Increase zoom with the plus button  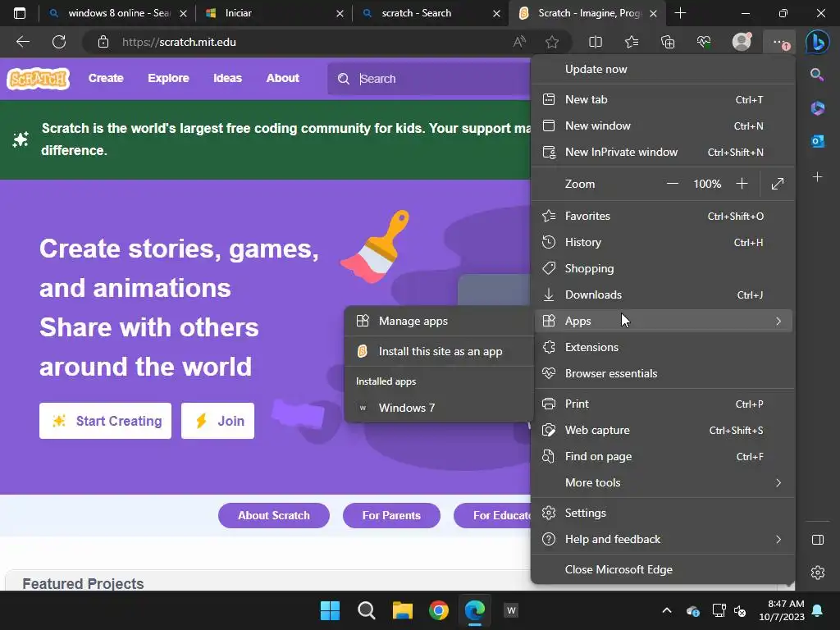(742, 184)
